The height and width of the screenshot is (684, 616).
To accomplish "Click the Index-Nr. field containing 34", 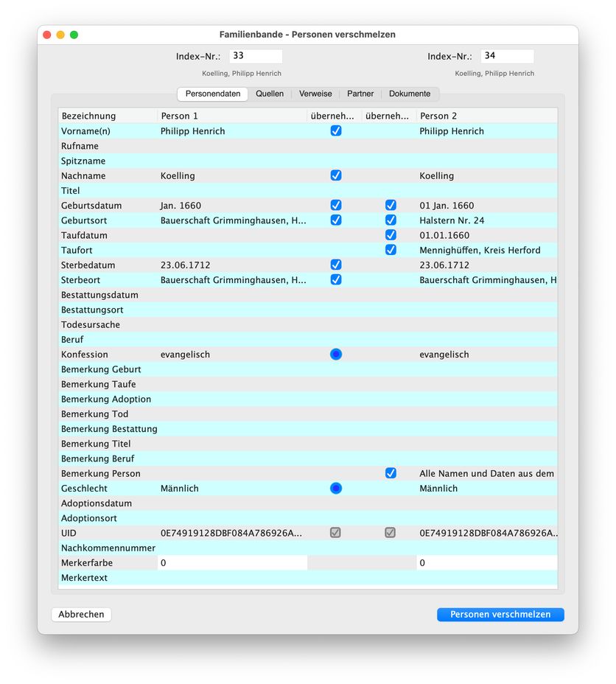I will click(x=507, y=56).
